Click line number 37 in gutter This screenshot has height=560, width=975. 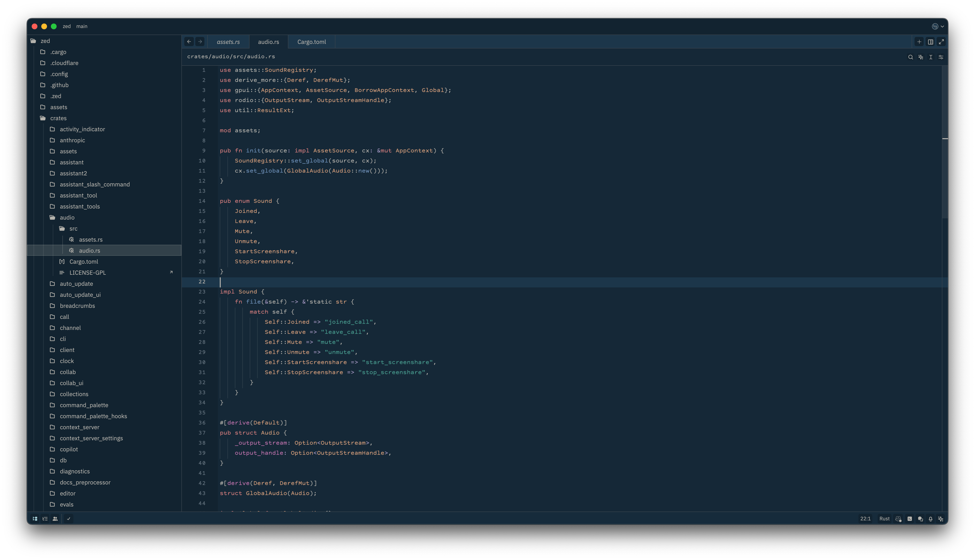[202, 433]
